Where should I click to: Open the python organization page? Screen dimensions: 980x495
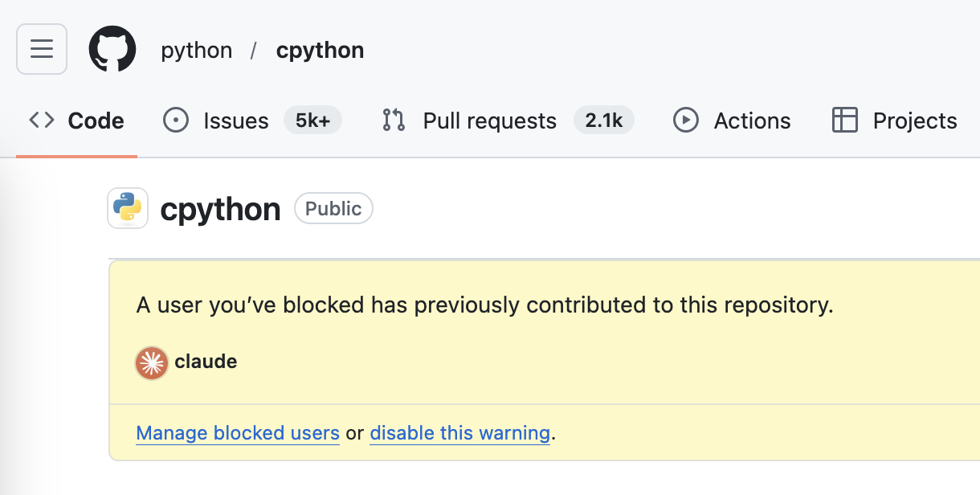196,49
